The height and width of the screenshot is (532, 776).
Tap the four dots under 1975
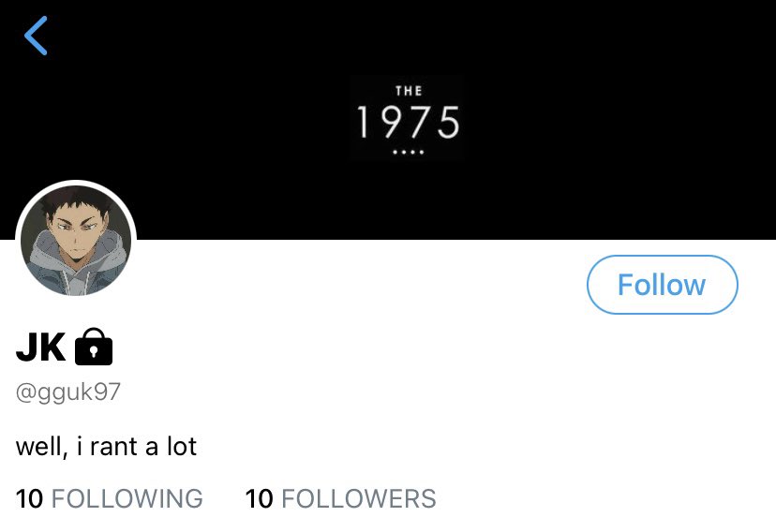coord(408,153)
